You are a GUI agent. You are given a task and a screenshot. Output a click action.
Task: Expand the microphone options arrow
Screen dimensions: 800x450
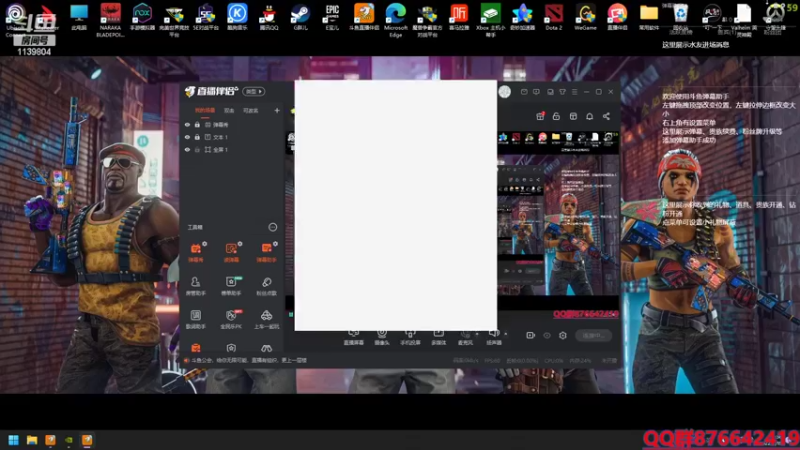tap(477, 334)
